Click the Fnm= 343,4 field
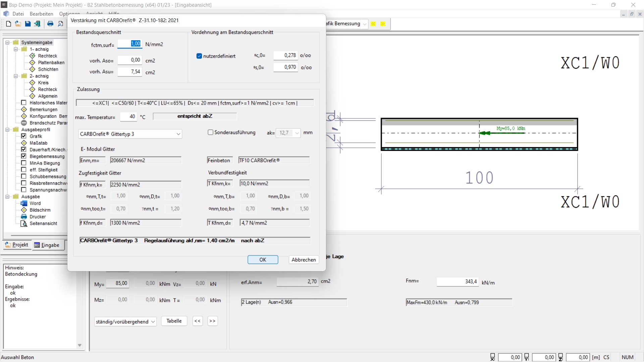The height and width of the screenshot is (362, 644). [458, 282]
